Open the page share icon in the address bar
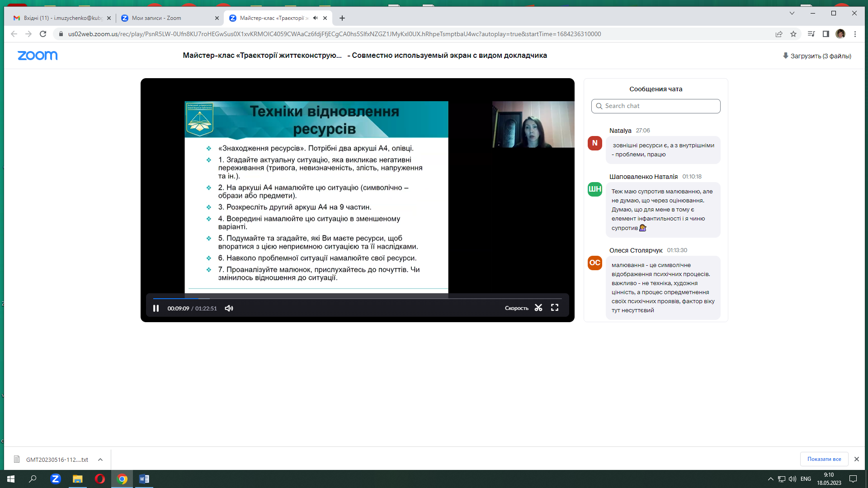The width and height of the screenshot is (868, 488). (779, 34)
